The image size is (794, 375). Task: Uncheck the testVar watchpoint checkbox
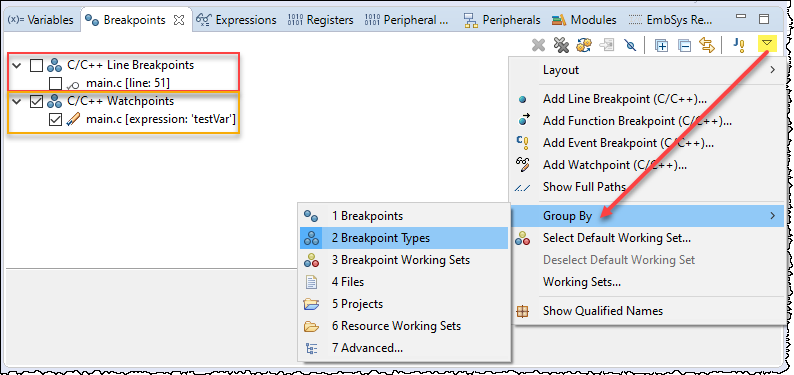[x=56, y=120]
